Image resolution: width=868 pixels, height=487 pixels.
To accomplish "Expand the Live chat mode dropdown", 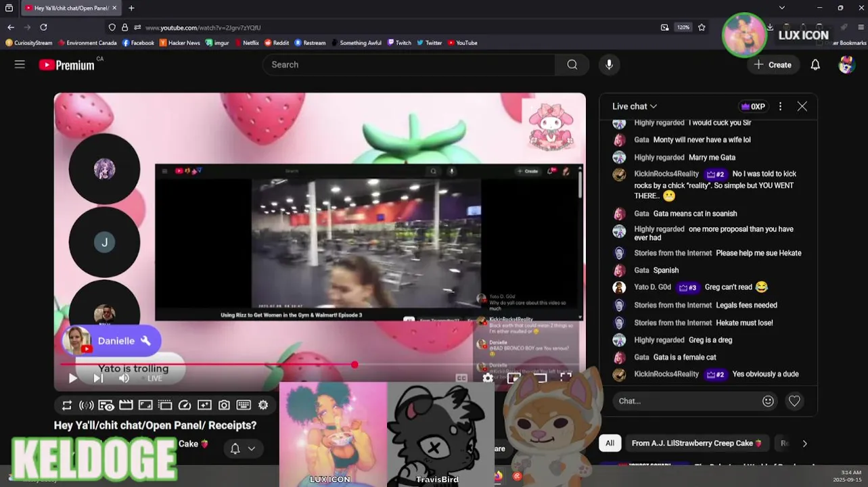I will [x=635, y=106].
